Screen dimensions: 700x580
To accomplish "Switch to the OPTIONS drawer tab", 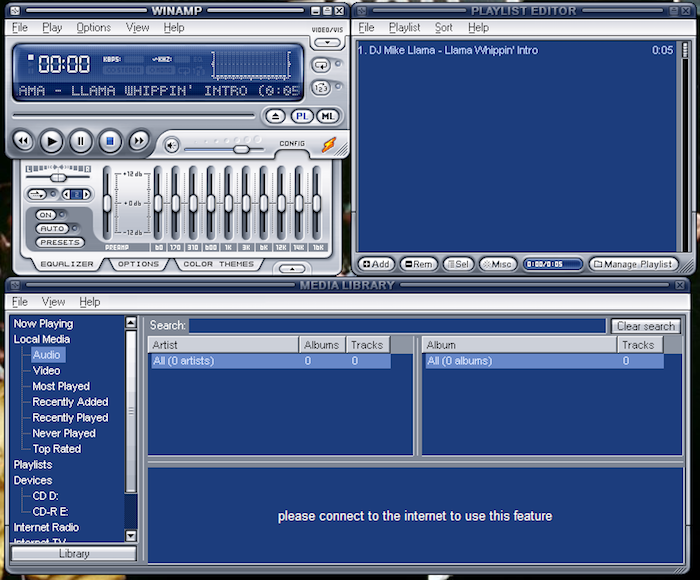I will pos(138,264).
